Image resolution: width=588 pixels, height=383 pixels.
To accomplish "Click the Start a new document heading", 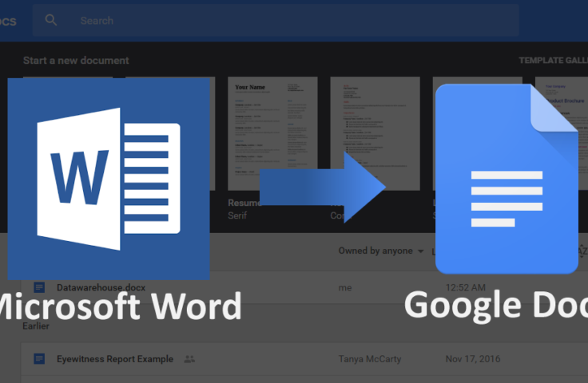I will (x=76, y=61).
